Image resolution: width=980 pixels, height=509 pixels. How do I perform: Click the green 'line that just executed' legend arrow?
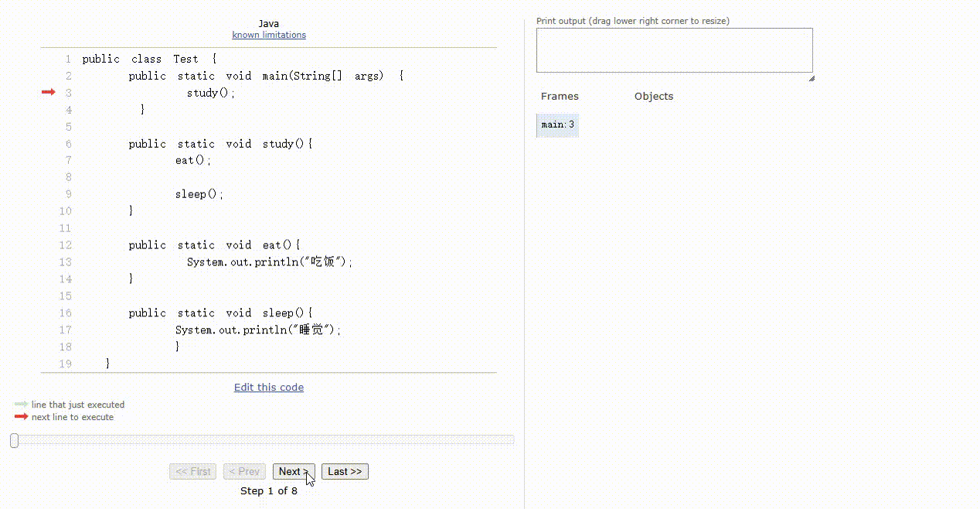21,405
